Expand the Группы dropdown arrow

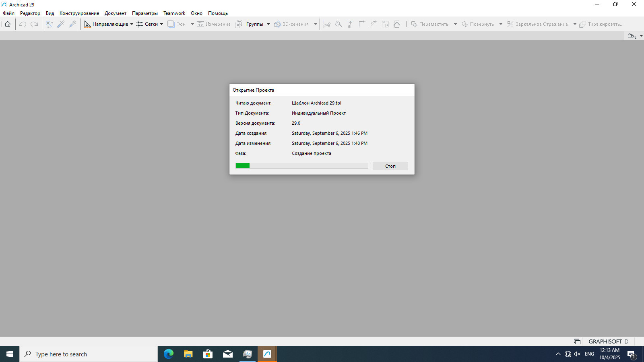click(268, 24)
